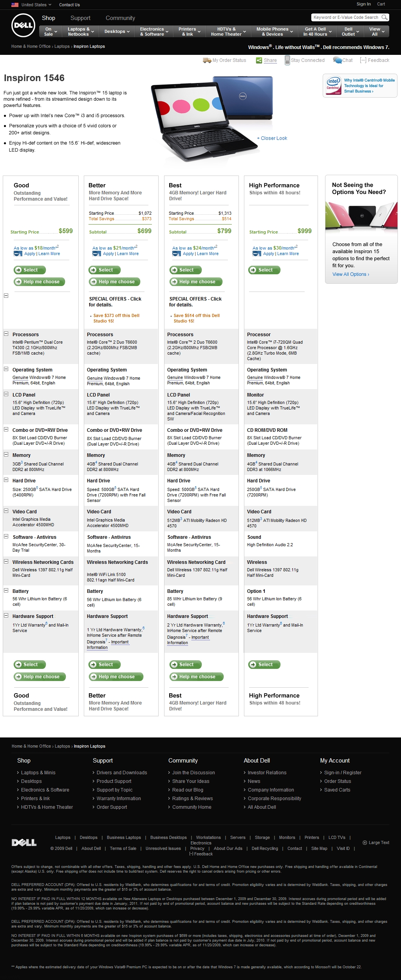This screenshot has height=980, width=401.
Task: Switch to the Community tab
Action: point(120,18)
